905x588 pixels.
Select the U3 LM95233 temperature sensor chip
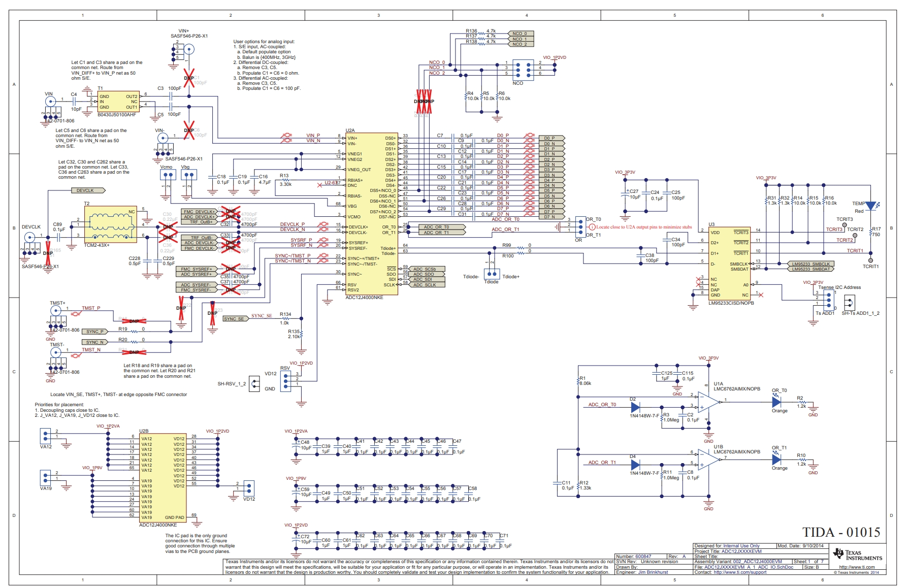tap(729, 264)
